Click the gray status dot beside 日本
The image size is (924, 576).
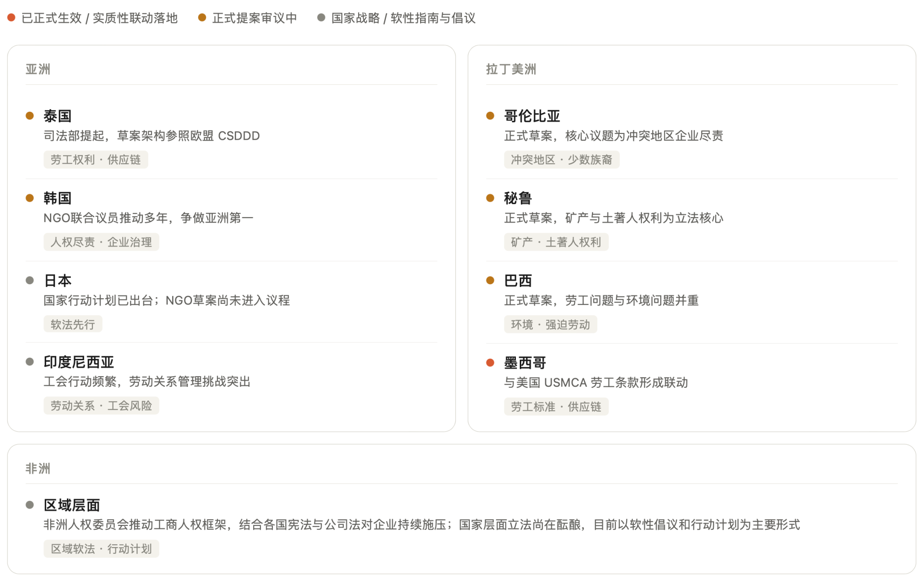coord(30,280)
